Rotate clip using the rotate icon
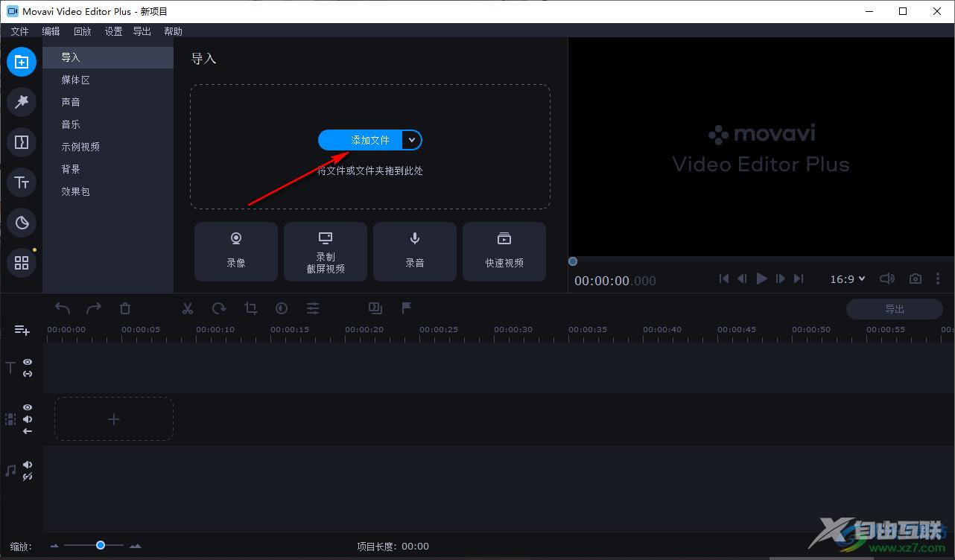This screenshot has height=560, width=955. click(x=219, y=308)
